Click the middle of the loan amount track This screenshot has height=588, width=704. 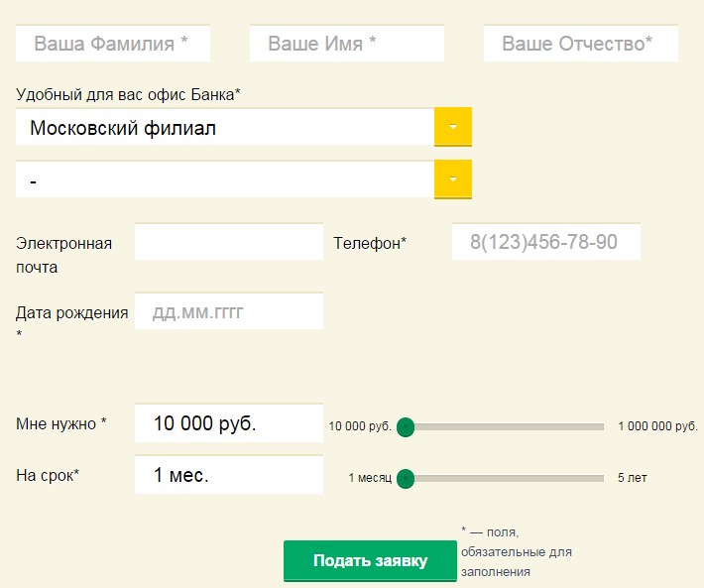click(504, 427)
